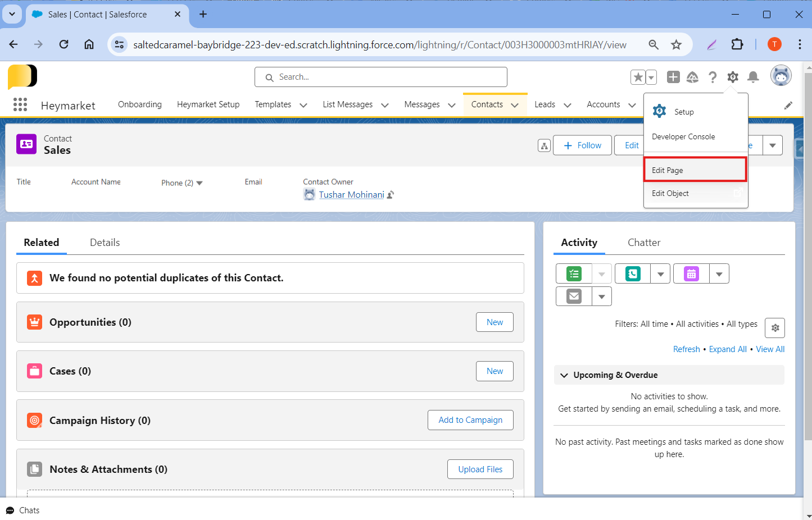
Task: Expand the Contacts tab chevron
Action: pos(515,105)
